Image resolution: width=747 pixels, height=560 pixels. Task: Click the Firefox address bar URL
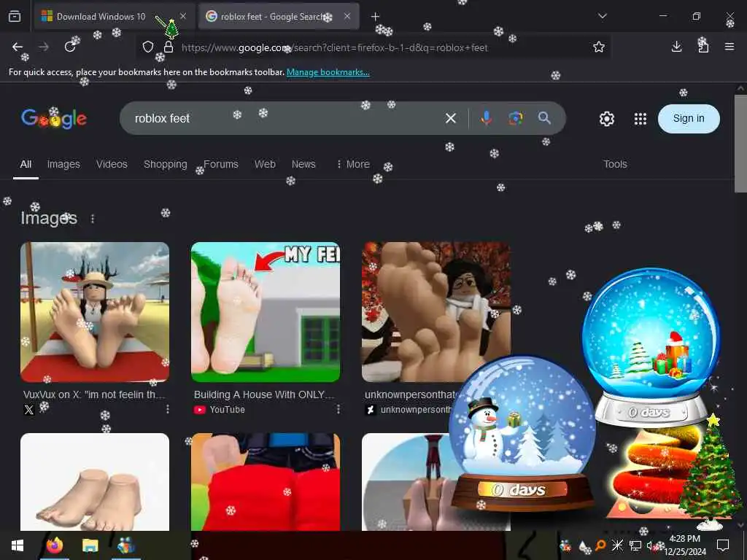tap(334, 47)
